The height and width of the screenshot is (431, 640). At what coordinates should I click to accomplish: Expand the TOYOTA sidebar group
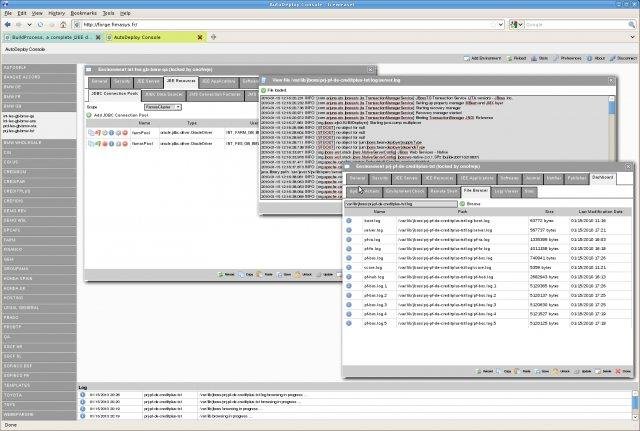39,395
